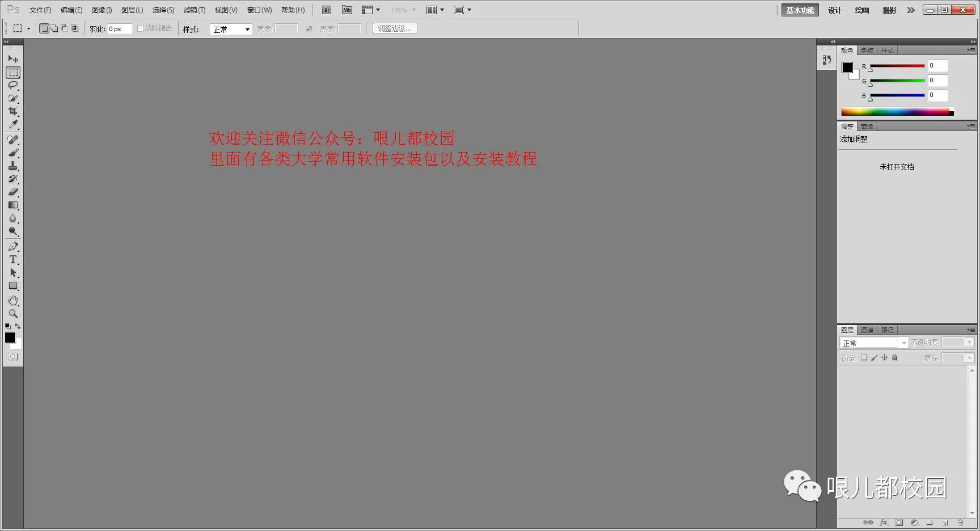Select the Pen tool
Screen dimensions: 980x531
(x=13, y=246)
